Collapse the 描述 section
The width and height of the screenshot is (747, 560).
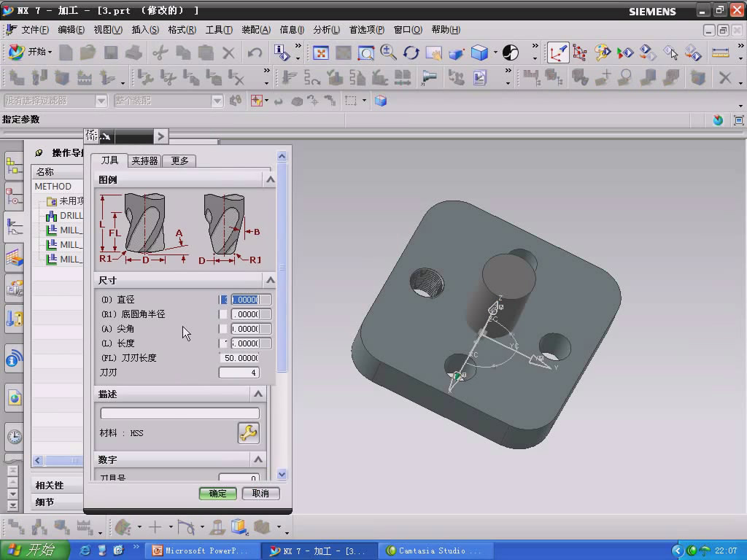(x=258, y=394)
